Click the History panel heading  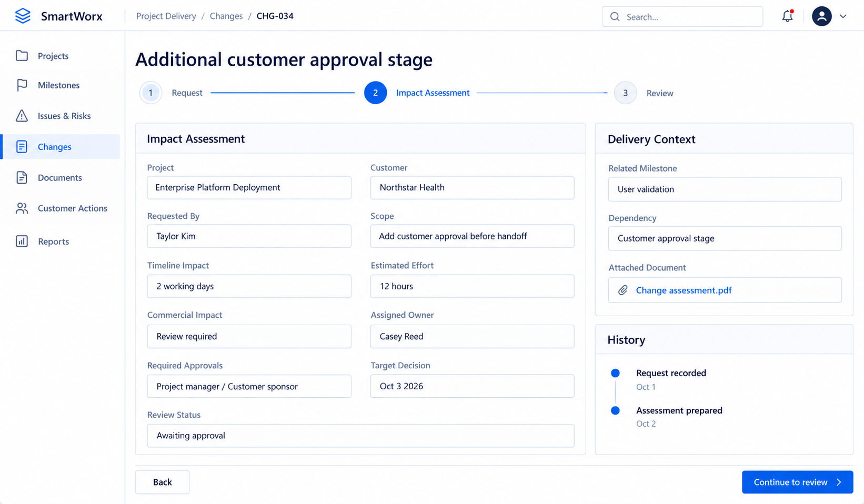[626, 340]
